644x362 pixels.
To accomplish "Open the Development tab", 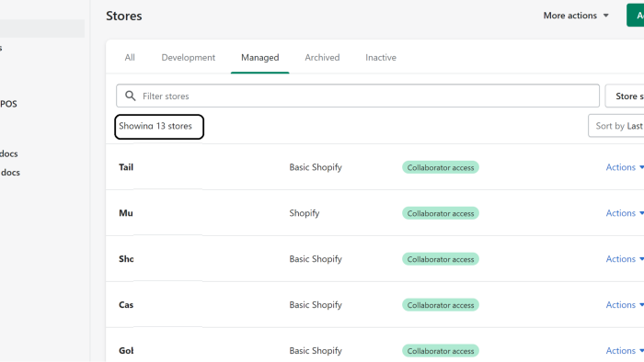I will pos(188,58).
